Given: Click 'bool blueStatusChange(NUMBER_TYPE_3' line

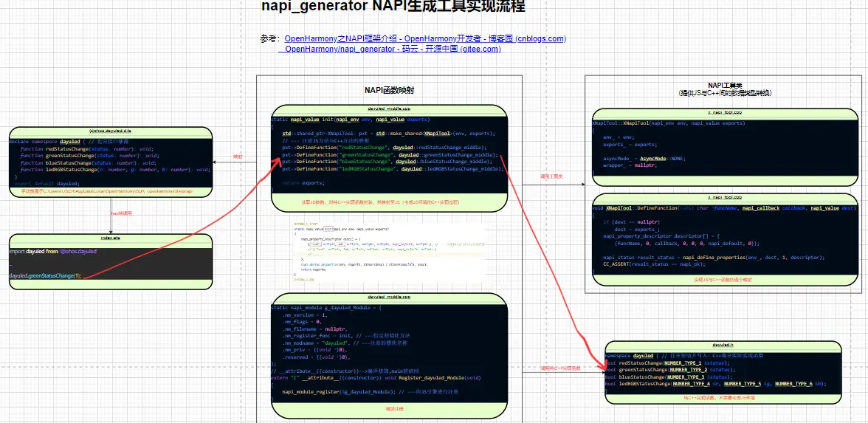Looking at the screenshot, I should 669,377.
